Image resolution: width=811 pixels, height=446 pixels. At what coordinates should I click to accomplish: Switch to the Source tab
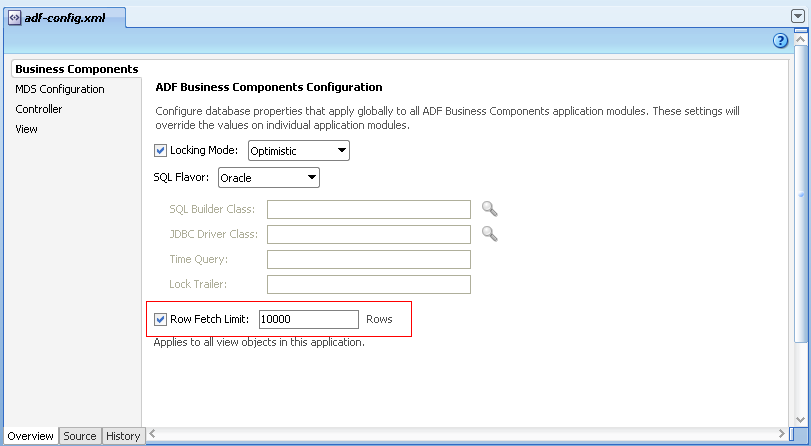pos(80,436)
